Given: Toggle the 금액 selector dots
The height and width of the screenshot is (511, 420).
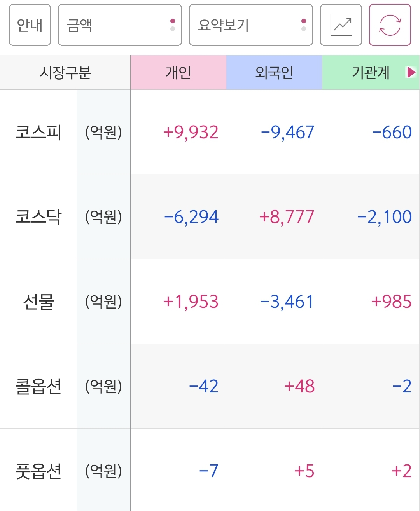Looking at the screenshot, I should [173, 25].
